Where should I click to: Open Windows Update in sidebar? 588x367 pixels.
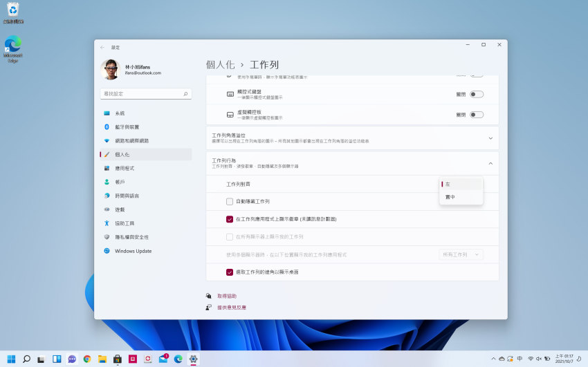point(146,251)
